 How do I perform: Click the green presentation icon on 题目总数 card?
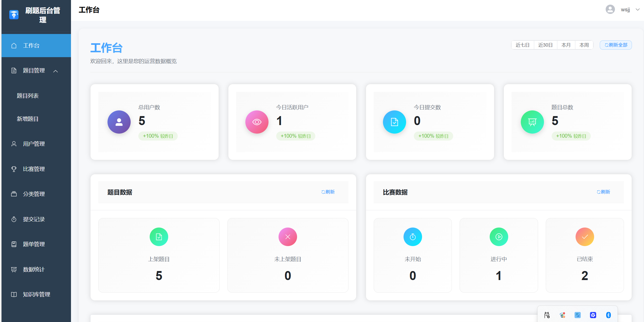coord(532,122)
